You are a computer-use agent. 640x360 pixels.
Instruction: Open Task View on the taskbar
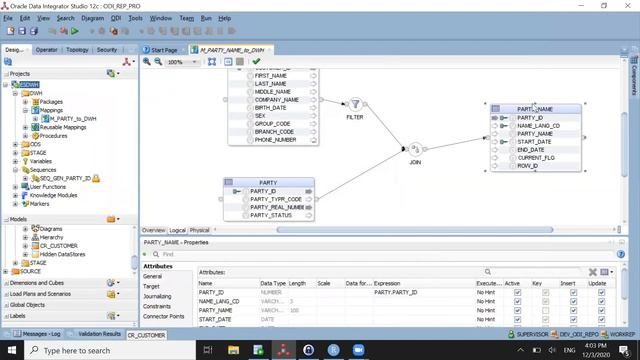tap(208, 350)
